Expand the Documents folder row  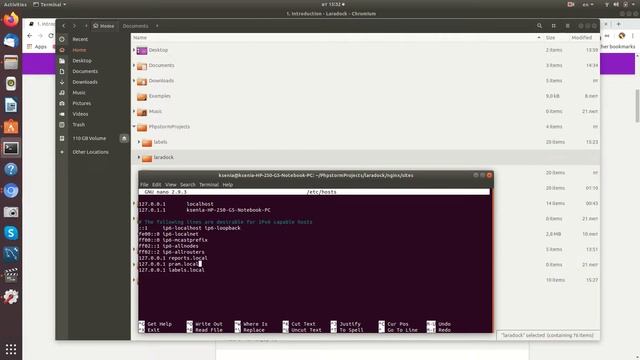(134, 65)
